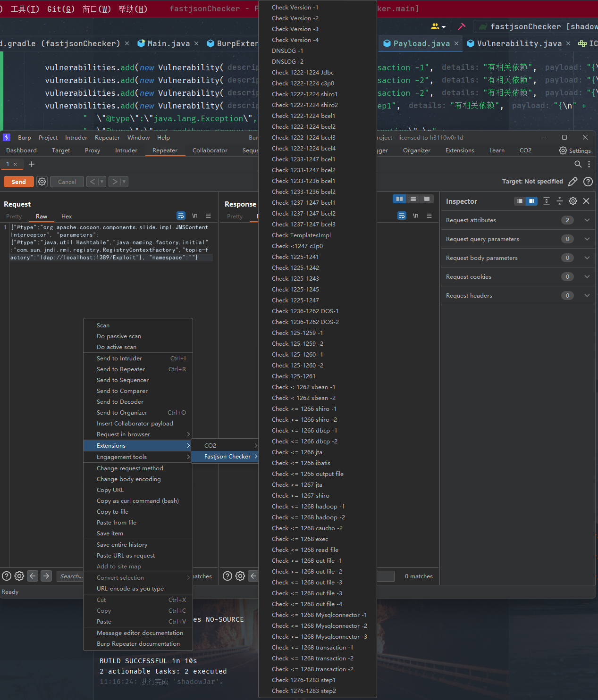Image resolution: width=598 pixels, height=700 pixels.
Task: Close Repeater tab 1
Action: click(15, 164)
